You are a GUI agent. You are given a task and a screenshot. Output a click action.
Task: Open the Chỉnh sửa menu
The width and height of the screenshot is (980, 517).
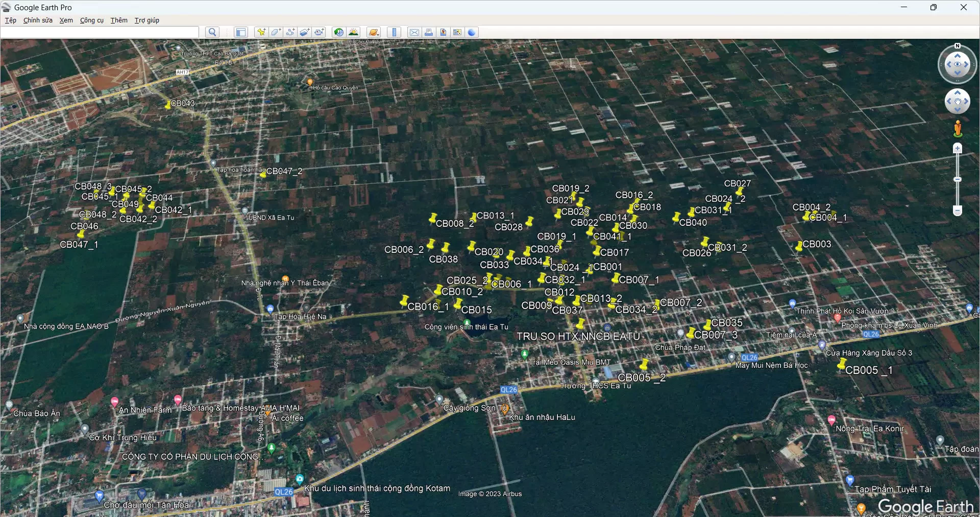point(38,20)
